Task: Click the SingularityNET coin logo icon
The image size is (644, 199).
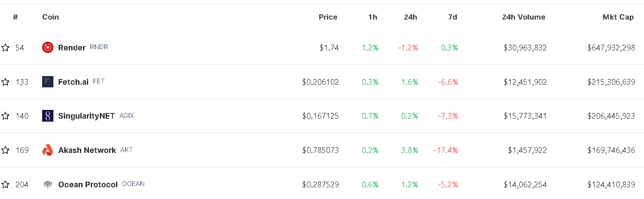Action: pos(48,116)
